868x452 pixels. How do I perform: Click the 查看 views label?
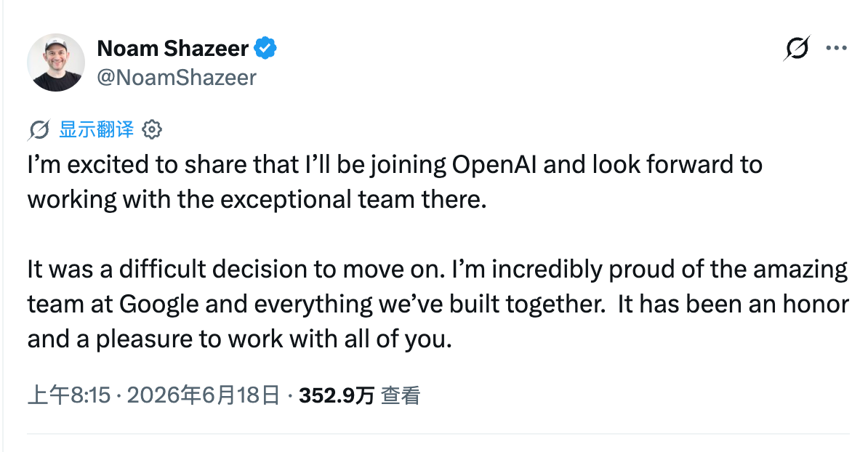tap(401, 395)
